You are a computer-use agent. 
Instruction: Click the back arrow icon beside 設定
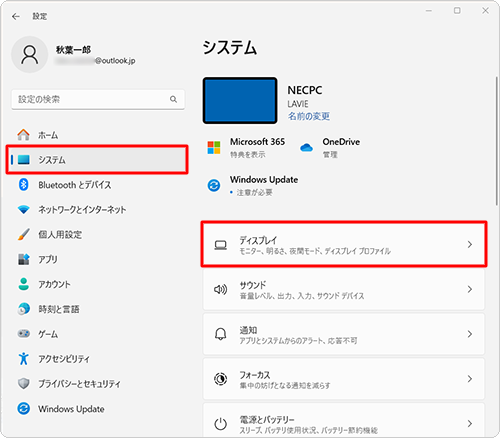click(16, 16)
